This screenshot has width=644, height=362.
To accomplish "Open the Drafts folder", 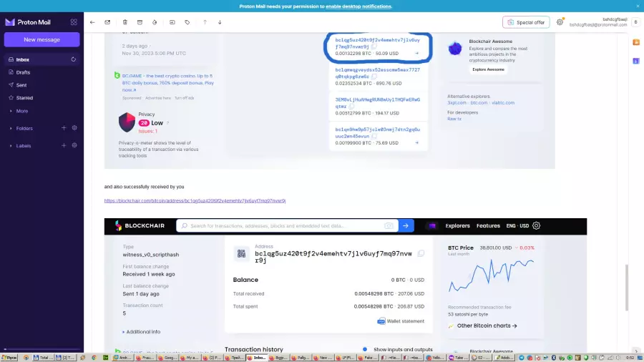I will point(42,72).
